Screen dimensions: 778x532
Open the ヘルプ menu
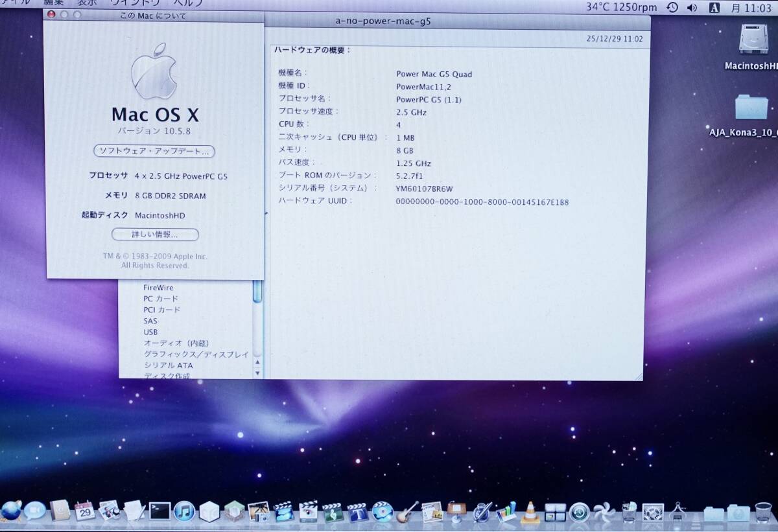click(x=188, y=3)
